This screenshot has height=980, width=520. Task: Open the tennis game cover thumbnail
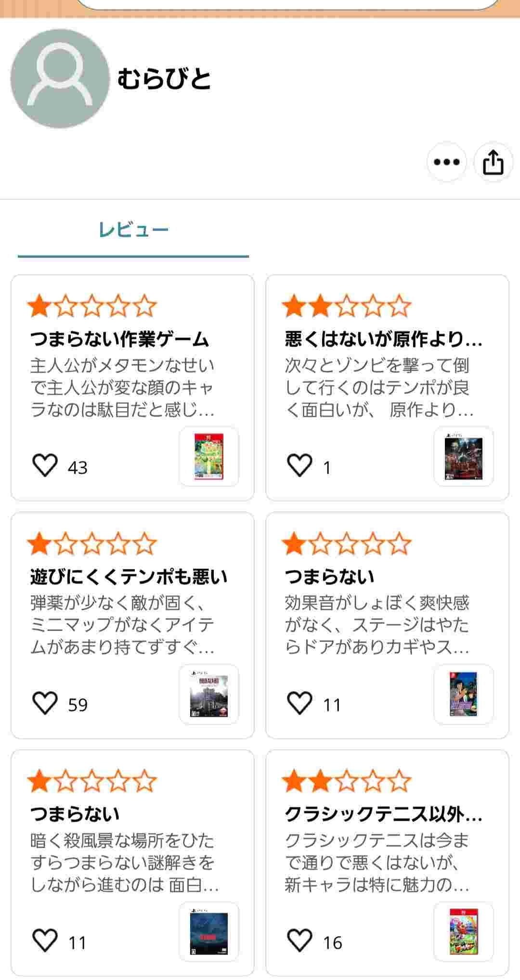point(463,931)
